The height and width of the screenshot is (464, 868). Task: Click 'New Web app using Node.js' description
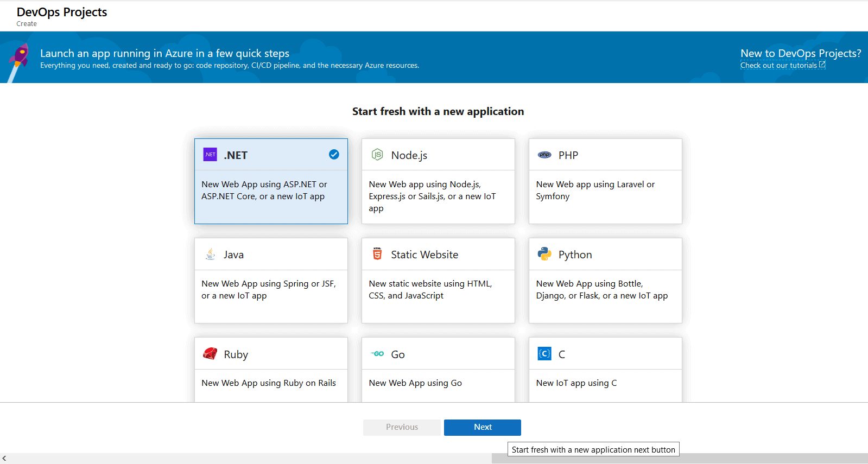[x=432, y=196]
